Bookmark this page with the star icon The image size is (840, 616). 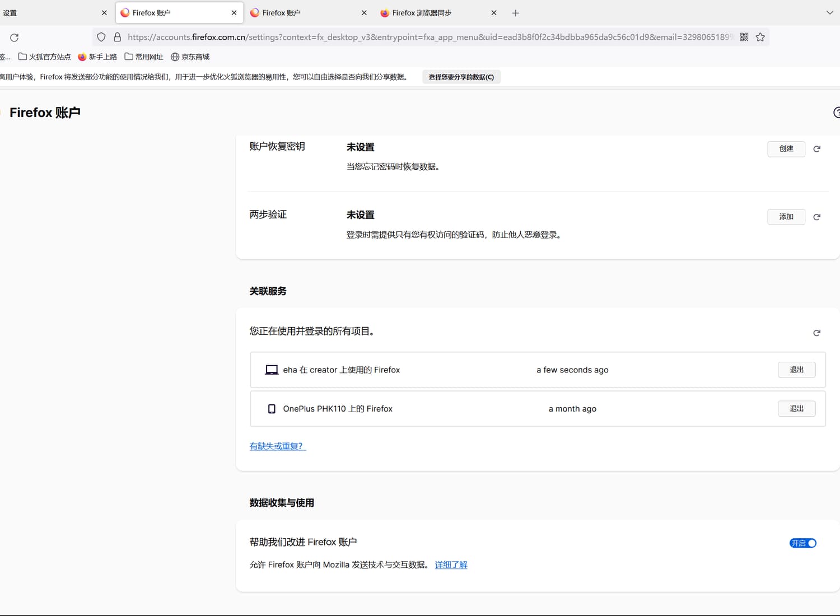[760, 37]
